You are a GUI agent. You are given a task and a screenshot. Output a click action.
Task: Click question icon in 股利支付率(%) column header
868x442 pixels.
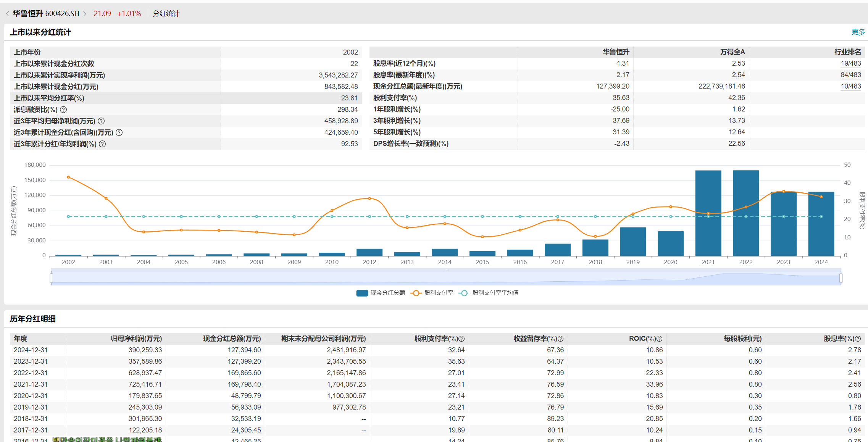(x=461, y=339)
